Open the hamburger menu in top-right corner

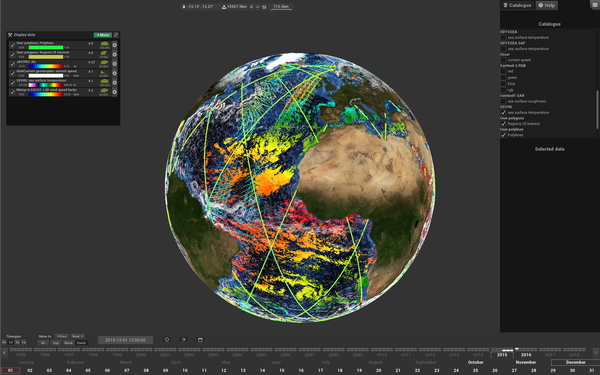click(x=595, y=5)
